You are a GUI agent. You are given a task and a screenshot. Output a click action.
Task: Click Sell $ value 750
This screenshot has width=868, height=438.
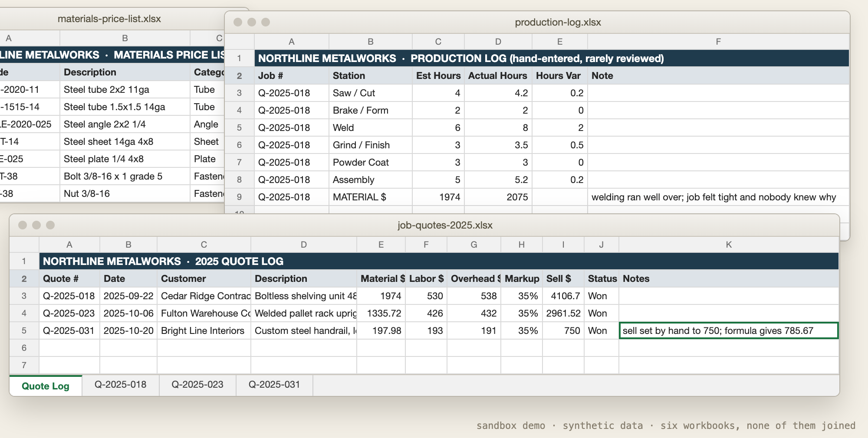(563, 330)
